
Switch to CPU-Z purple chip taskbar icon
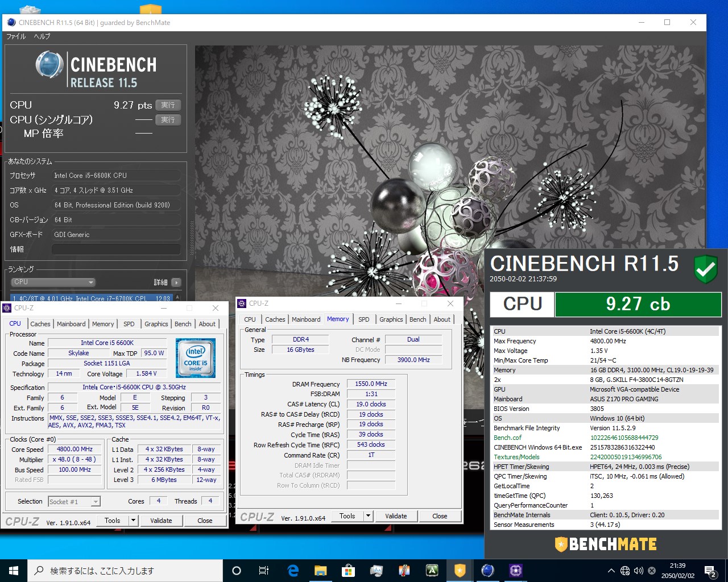[x=515, y=571]
